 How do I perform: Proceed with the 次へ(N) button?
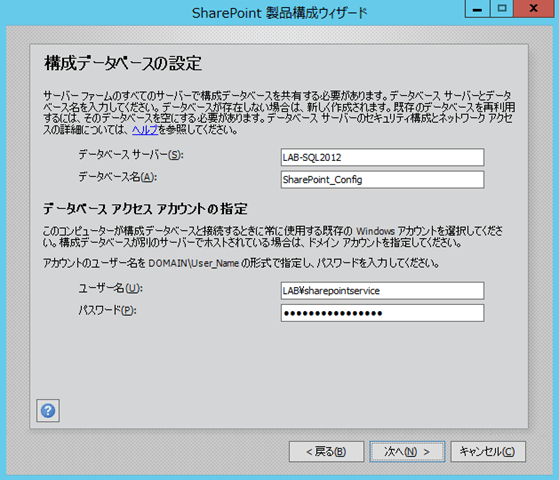click(407, 451)
